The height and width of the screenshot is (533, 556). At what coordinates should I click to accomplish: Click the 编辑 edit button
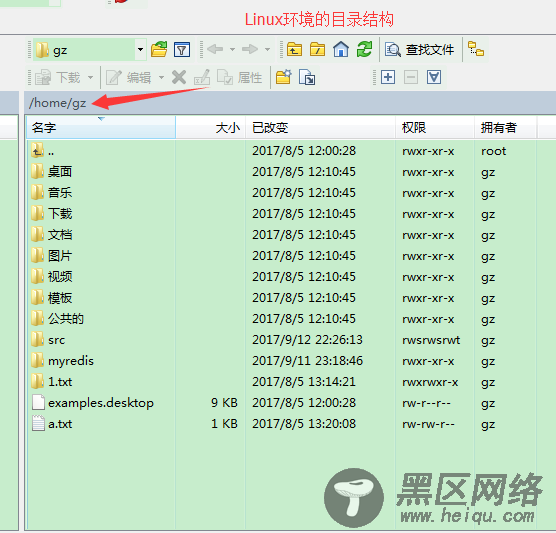129,77
